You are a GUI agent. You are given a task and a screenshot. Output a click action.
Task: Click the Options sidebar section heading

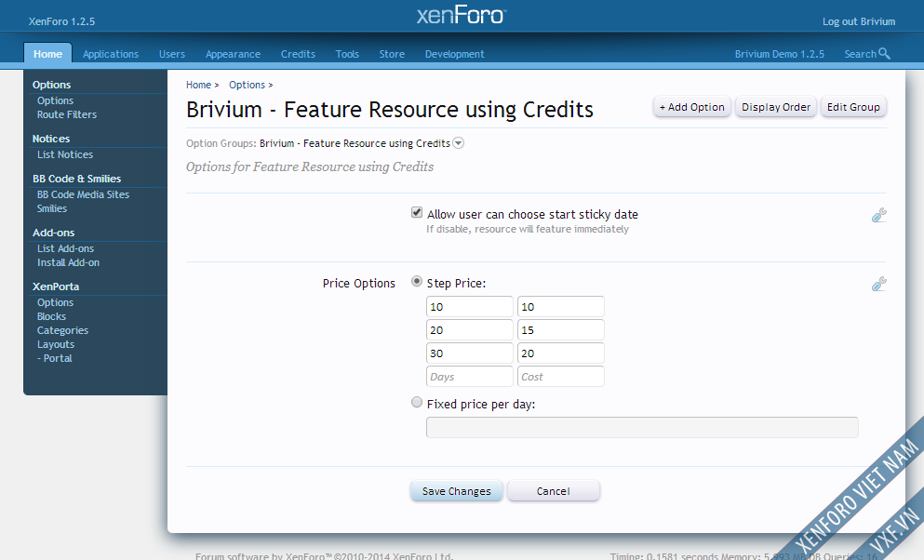pos(52,85)
